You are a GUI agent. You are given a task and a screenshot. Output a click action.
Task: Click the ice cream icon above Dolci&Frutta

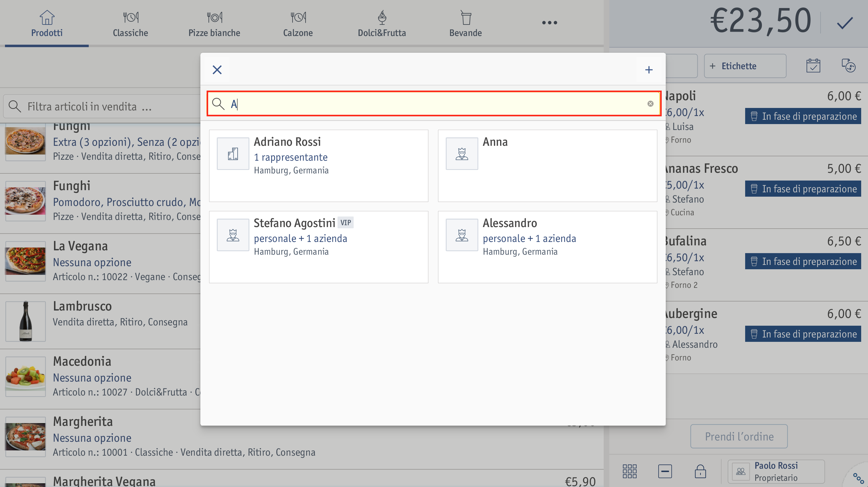[x=382, y=17]
